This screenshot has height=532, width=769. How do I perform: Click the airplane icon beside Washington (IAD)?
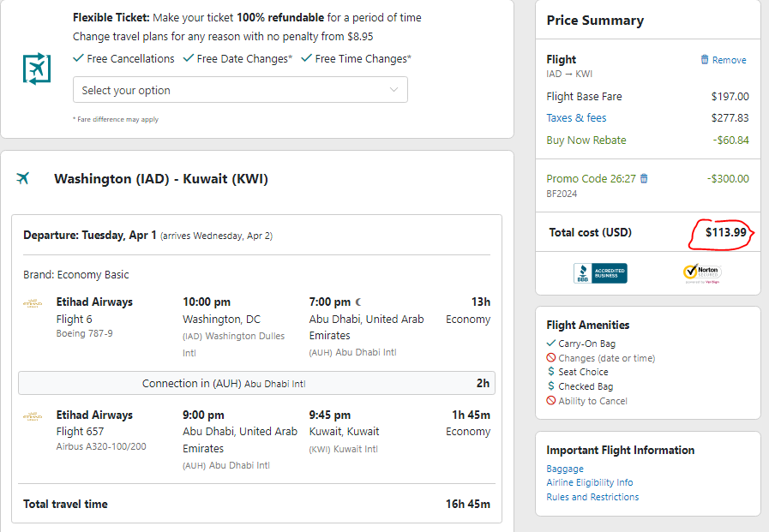22,178
